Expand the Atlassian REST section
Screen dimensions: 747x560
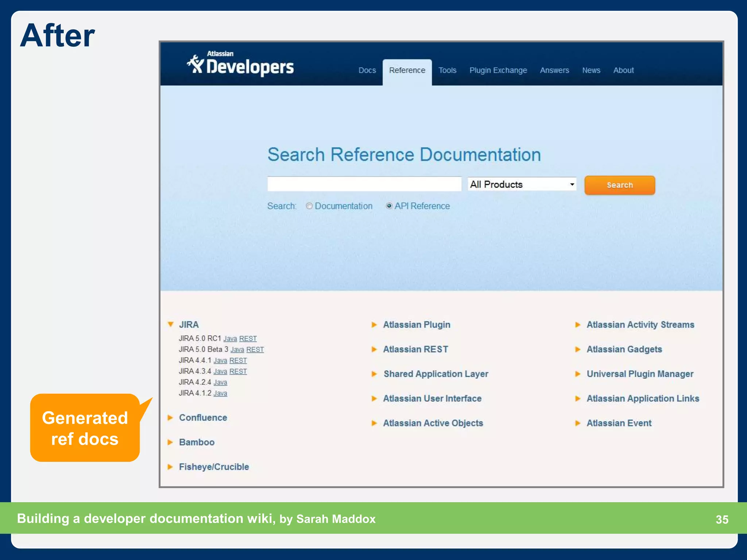(x=374, y=349)
